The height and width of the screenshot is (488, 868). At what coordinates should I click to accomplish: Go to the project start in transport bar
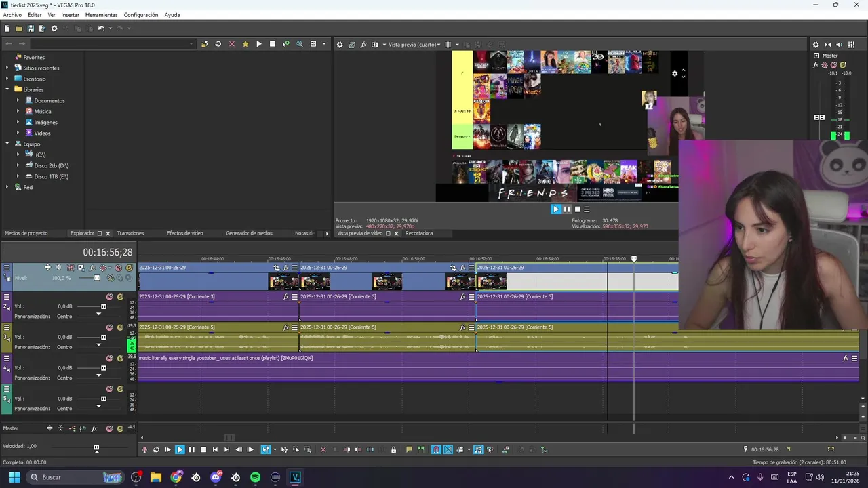coord(215,449)
